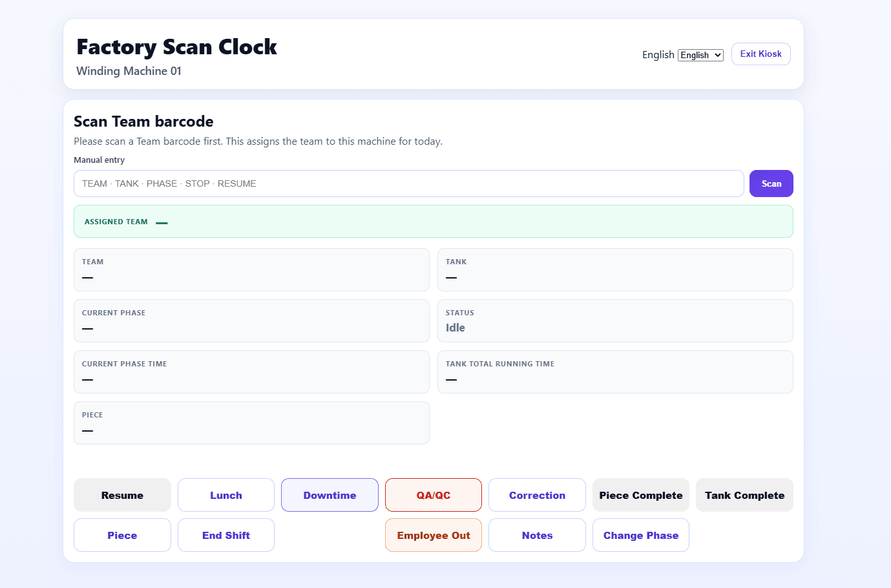
Task: Open the Notes button
Action: (537, 535)
